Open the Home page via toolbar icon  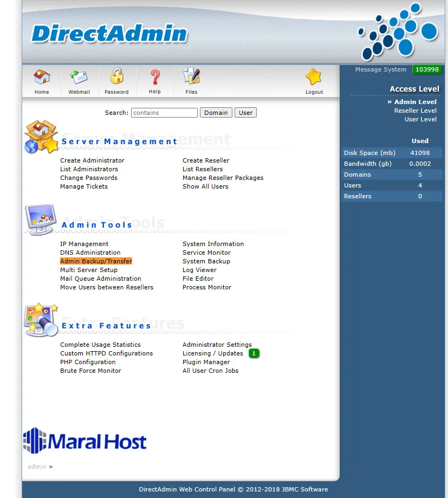[x=41, y=80]
